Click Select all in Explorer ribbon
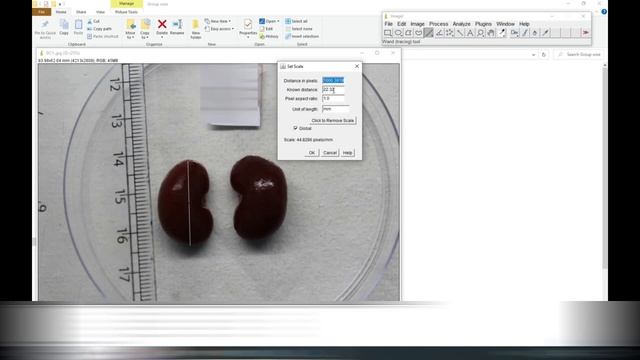The width and height of the screenshot is (640, 360). pyautogui.click(x=296, y=21)
